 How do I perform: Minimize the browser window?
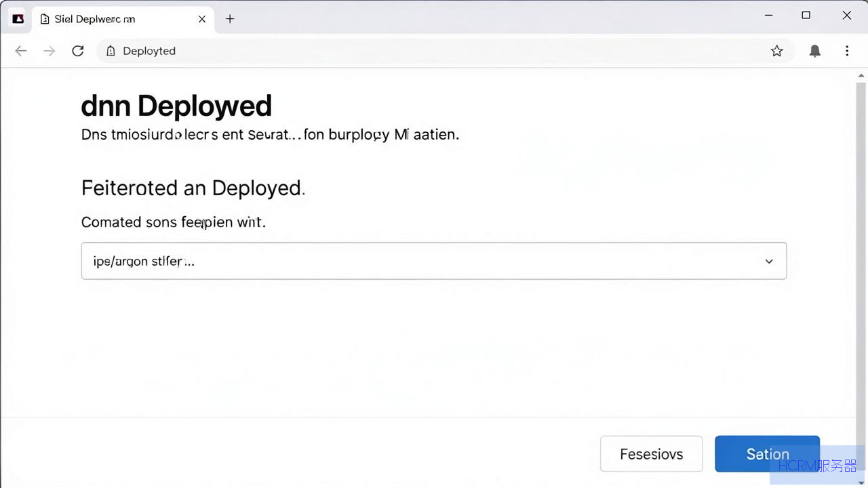tap(769, 16)
